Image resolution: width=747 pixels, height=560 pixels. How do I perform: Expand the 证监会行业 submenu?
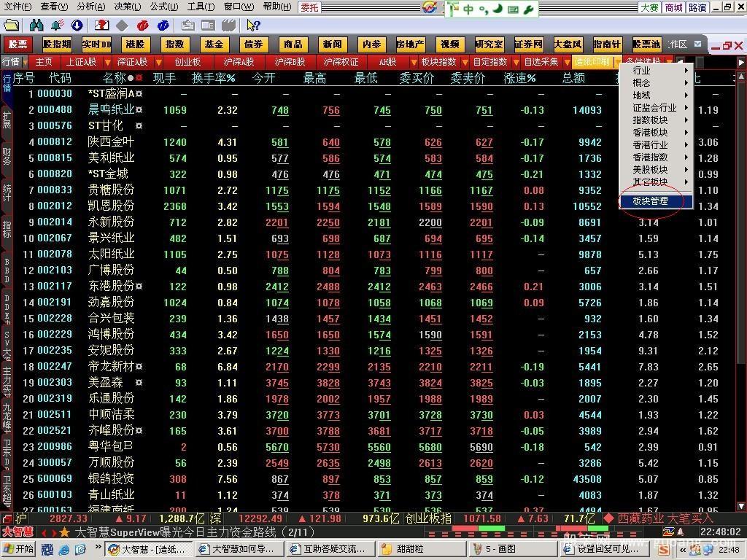tap(656, 108)
